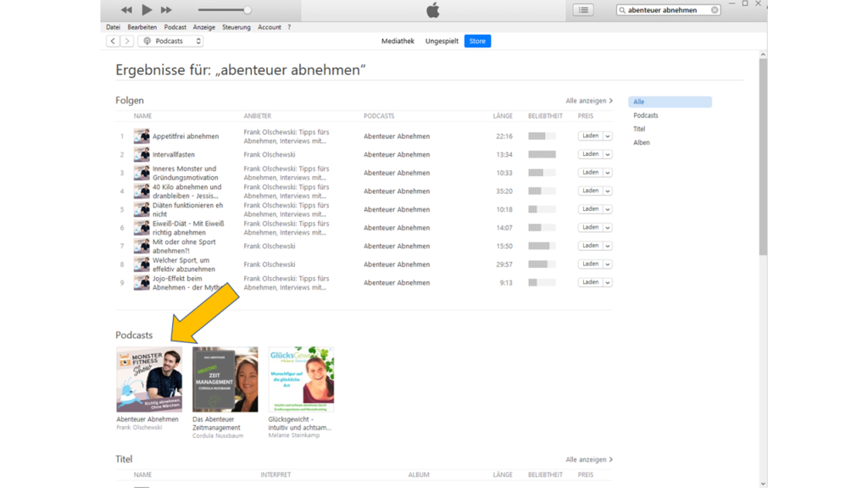This screenshot has height=488, width=868.
Task: Open the list view icon button
Action: pyautogui.click(x=583, y=10)
